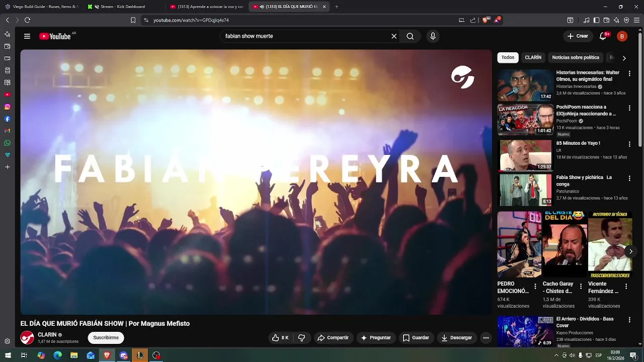Image resolution: width=644 pixels, height=362 pixels.
Task: Close the current YouTube tab
Action: point(324,7)
